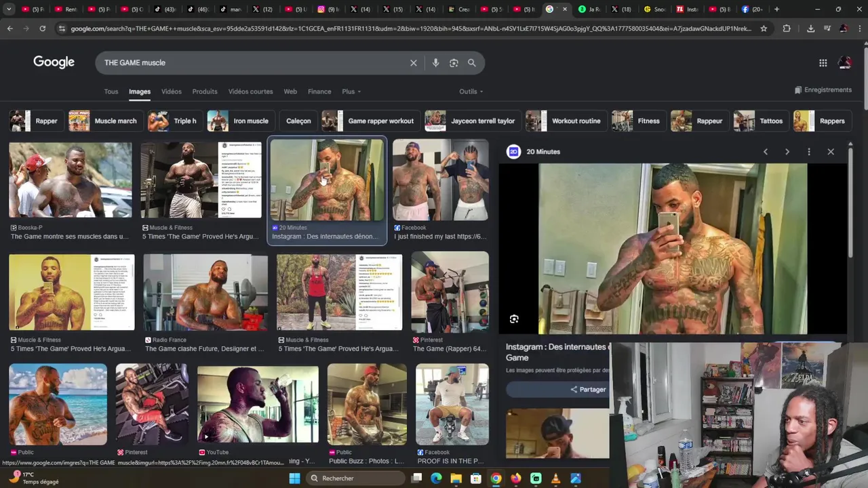
Task: Click the taskbar Rechercher search field
Action: 354,479
